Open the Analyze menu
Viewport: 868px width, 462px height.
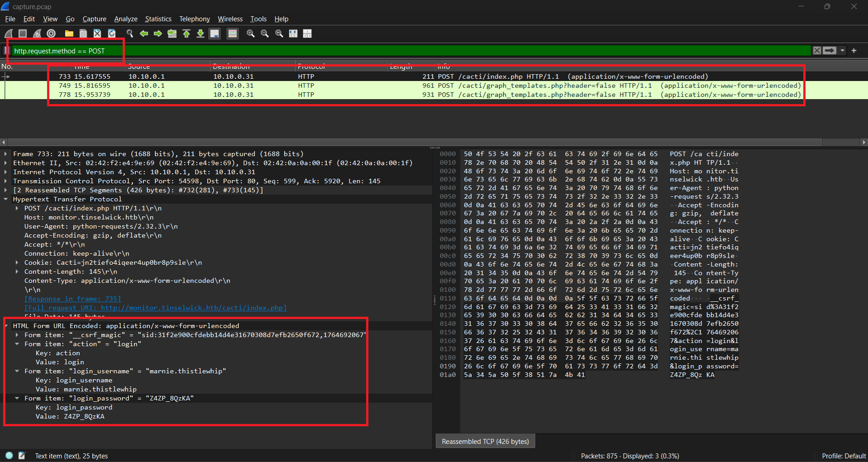point(125,19)
